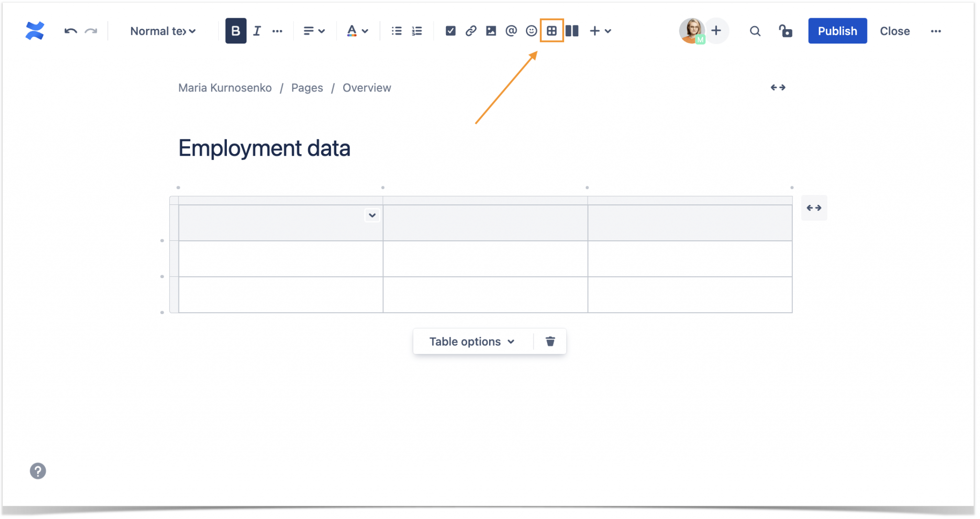Screen dimensions: 980x519
Task: Expand the text color picker dropdown
Action: pos(365,31)
